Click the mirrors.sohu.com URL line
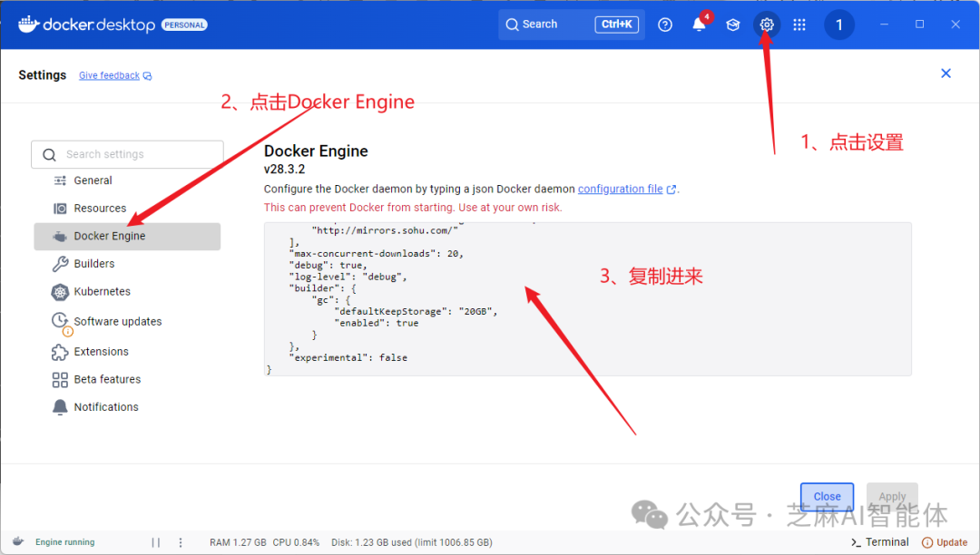The width and height of the screenshot is (980, 555). point(385,230)
